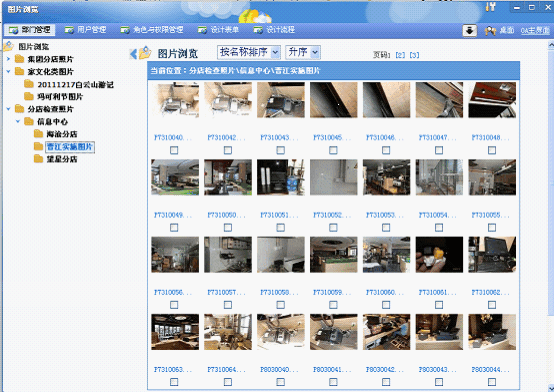Click the blue back arrow icon

[x=133, y=54]
